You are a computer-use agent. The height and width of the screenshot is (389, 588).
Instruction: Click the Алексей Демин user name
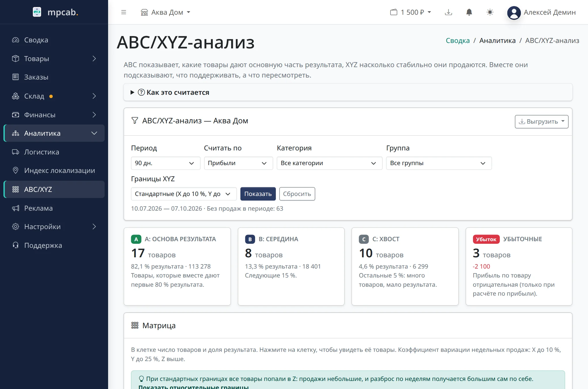point(550,12)
